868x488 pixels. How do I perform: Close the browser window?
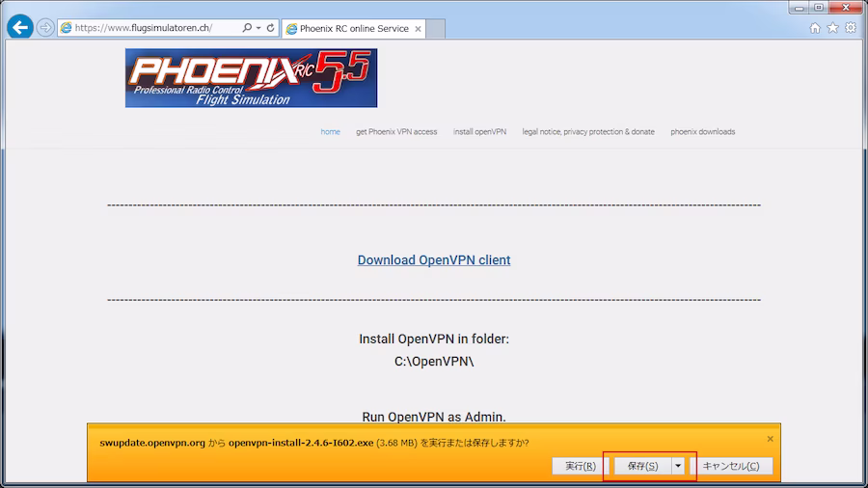pyautogui.click(x=846, y=8)
